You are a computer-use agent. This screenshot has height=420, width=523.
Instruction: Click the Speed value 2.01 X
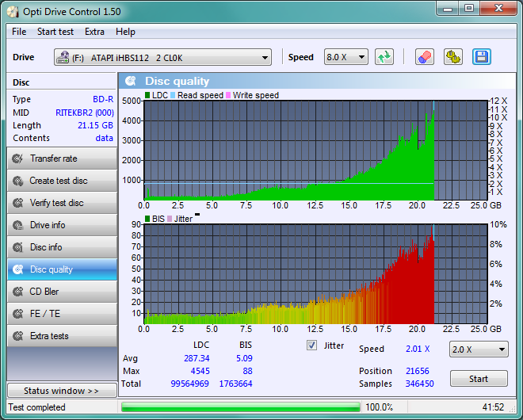coord(418,349)
